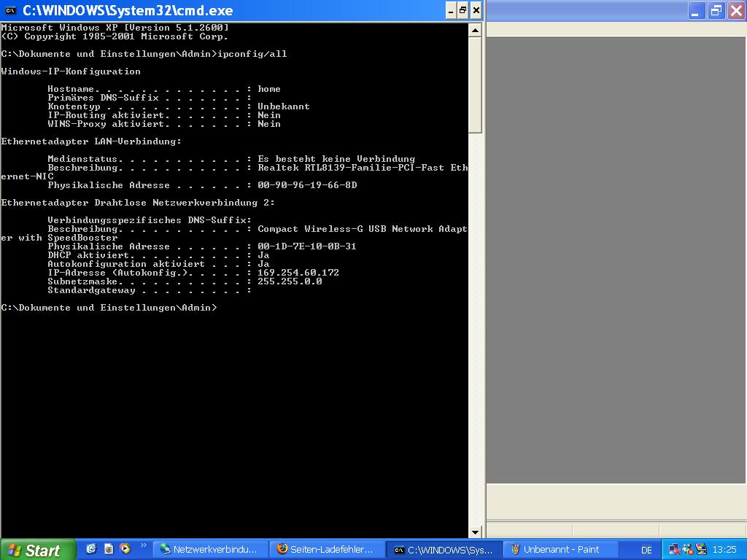Minimize the cmd.exe window
Viewport: 747px width, 560px height.
[451, 10]
